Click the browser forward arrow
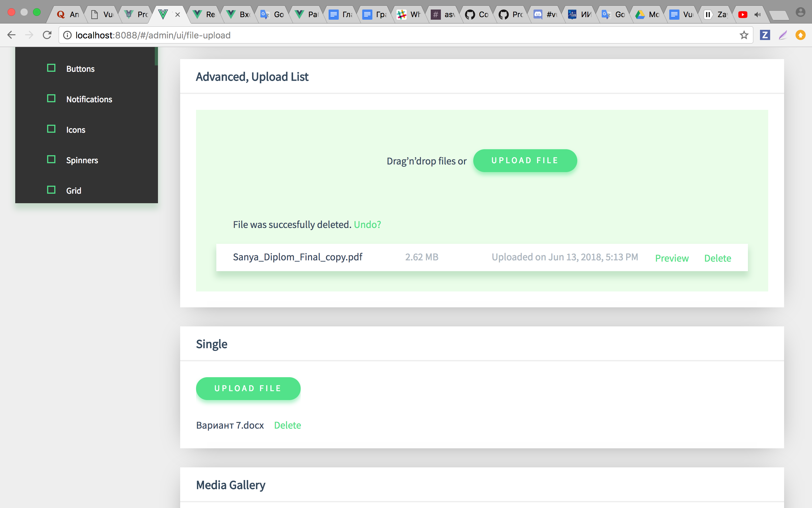Viewport: 812px width, 508px height. (x=29, y=35)
